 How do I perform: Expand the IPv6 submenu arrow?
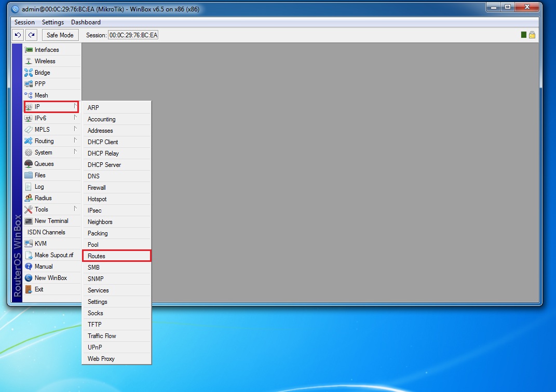75,118
